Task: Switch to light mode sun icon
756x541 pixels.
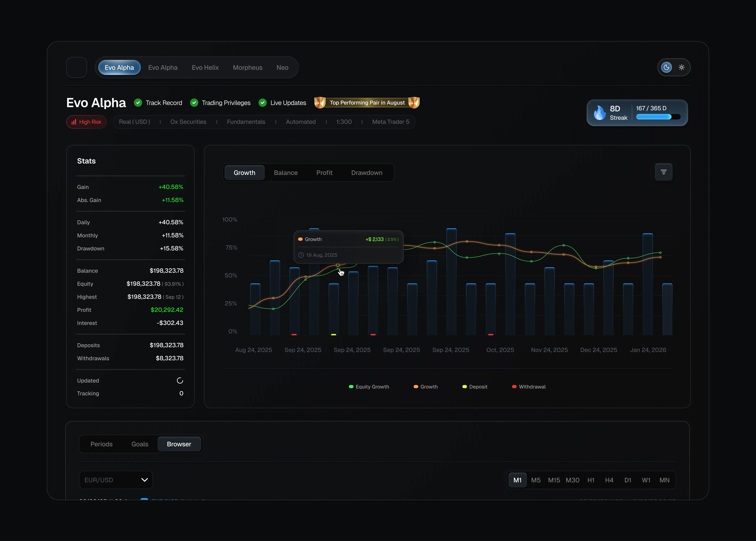Action: coord(682,67)
